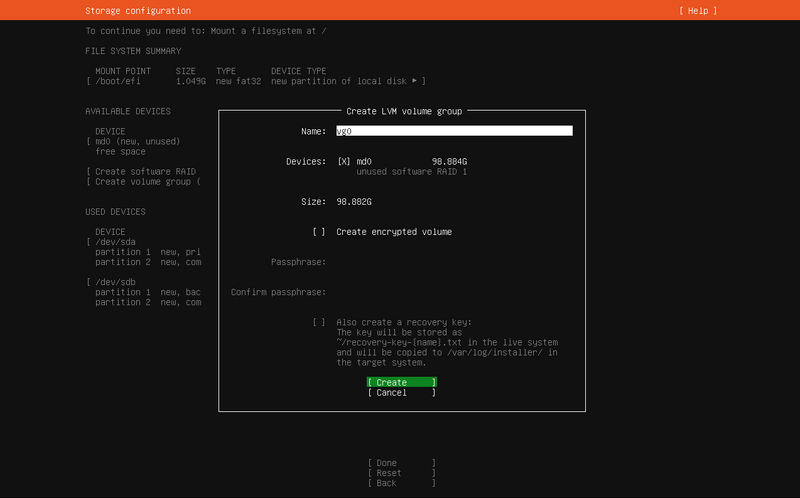Click the Storage configuration title

coord(138,11)
